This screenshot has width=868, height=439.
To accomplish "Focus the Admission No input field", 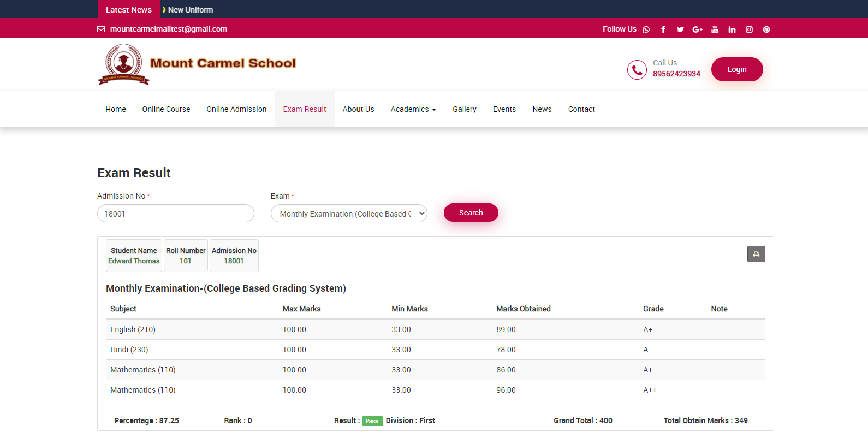I will click(176, 214).
